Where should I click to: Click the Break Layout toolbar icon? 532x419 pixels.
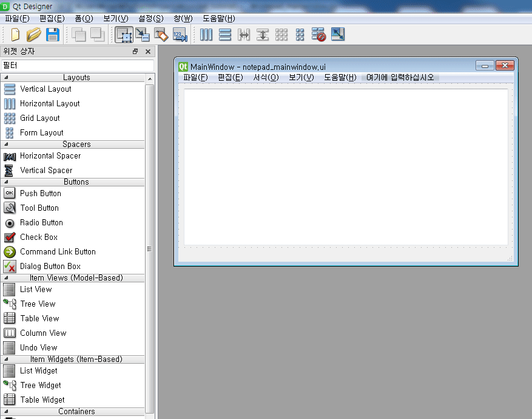point(319,35)
